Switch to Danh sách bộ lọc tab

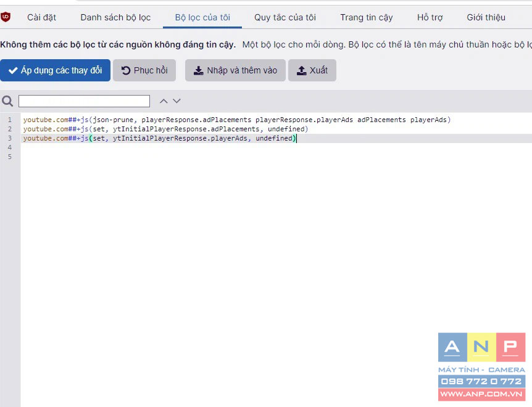(115, 17)
